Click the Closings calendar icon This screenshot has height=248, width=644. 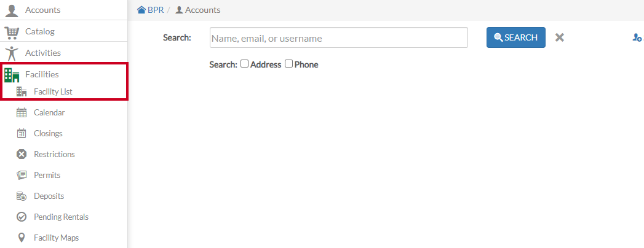[22, 134]
